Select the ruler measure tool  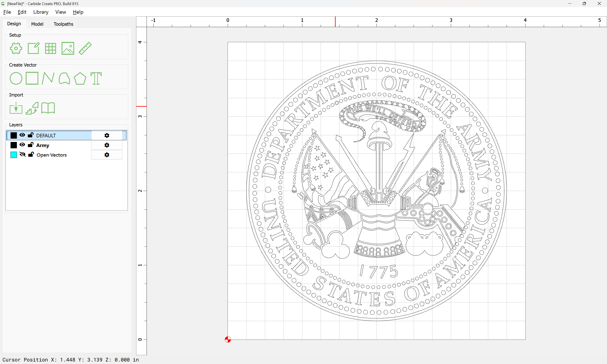85,48
